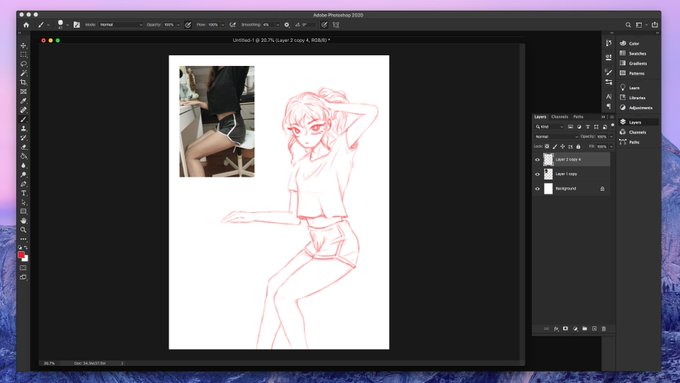Viewport: 680px width, 383px height.
Task: Select the Lasso tool
Action: 23,64
